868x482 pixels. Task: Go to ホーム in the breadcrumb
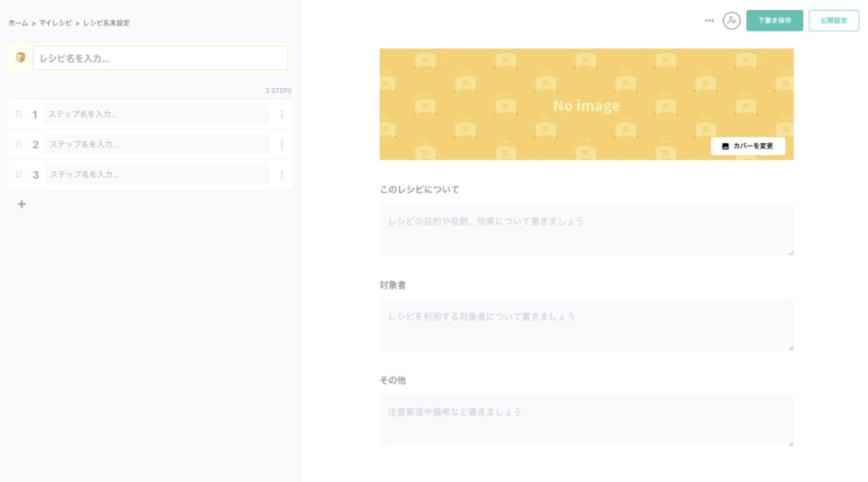(x=18, y=23)
